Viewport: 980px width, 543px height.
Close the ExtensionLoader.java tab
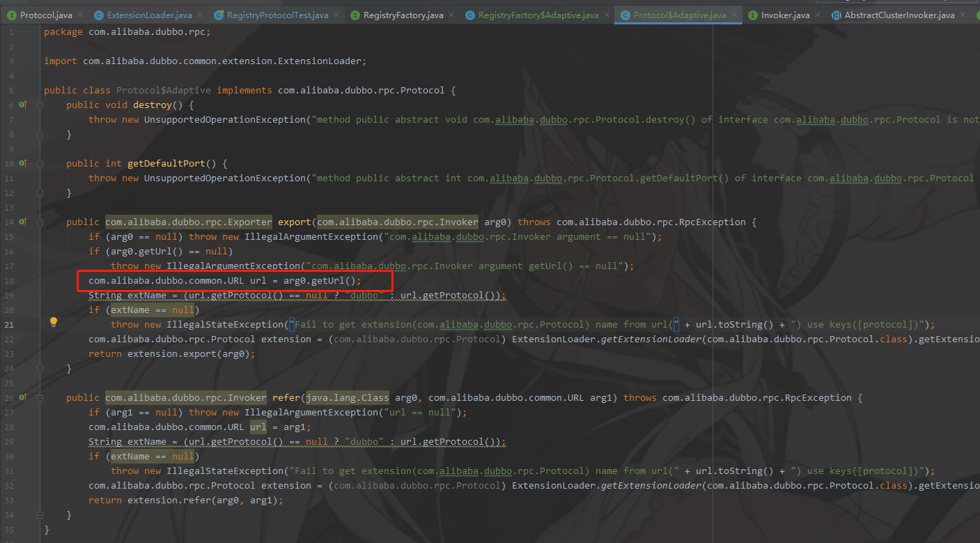[199, 15]
